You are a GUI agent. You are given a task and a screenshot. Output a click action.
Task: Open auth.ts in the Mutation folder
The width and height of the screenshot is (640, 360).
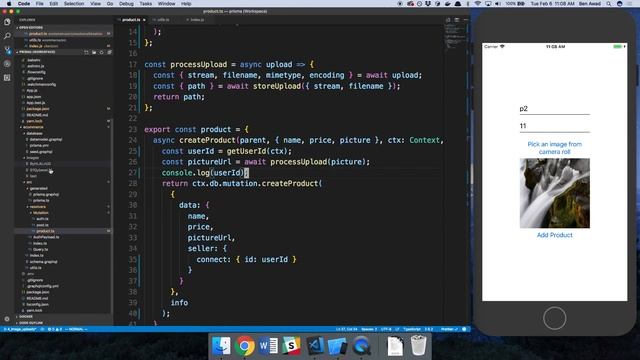42,219
